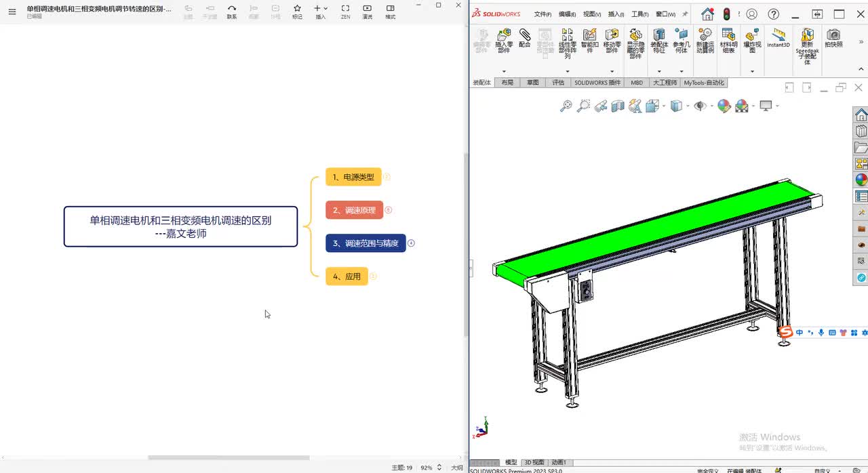Click 线性零部件阵列 (Linear Component Pattern) tool
The image size is (868, 473).
pos(568,43)
